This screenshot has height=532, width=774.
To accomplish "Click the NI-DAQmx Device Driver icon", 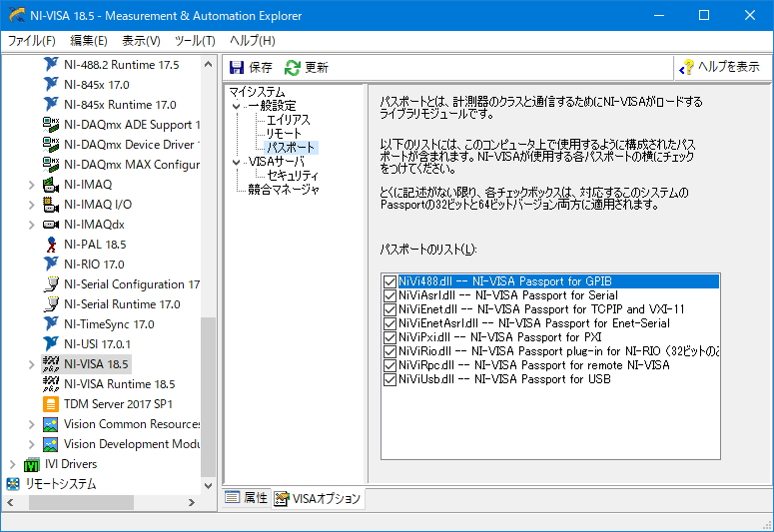I will 51,144.
